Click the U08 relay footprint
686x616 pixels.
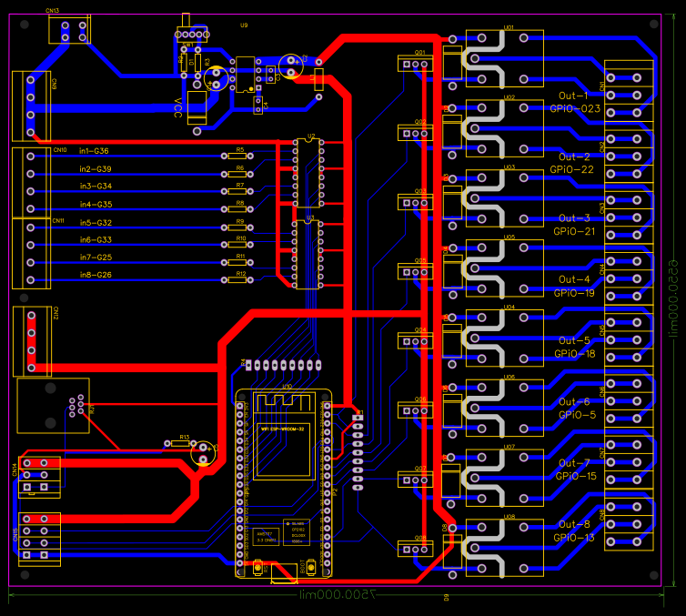[505, 548]
